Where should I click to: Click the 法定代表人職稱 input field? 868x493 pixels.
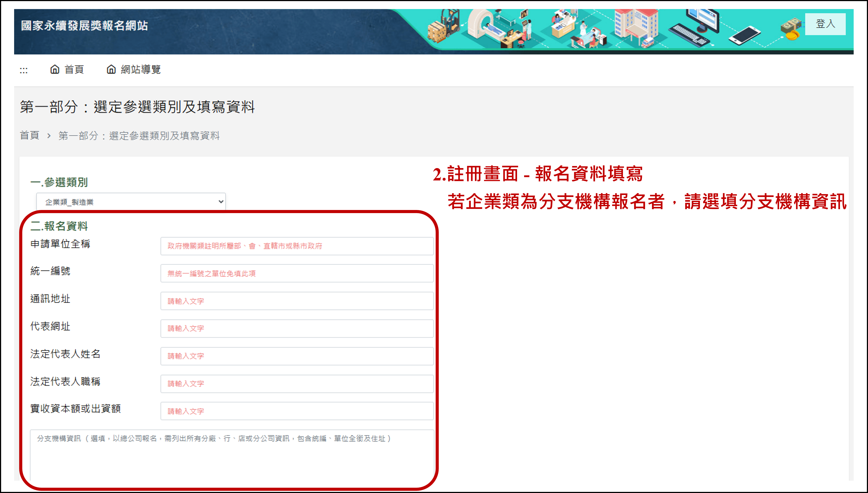click(297, 384)
